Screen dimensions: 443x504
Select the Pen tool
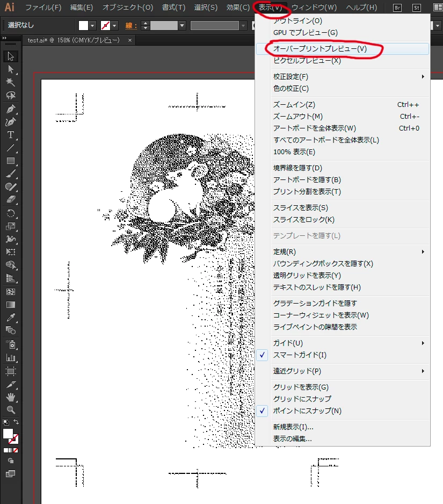click(11, 109)
